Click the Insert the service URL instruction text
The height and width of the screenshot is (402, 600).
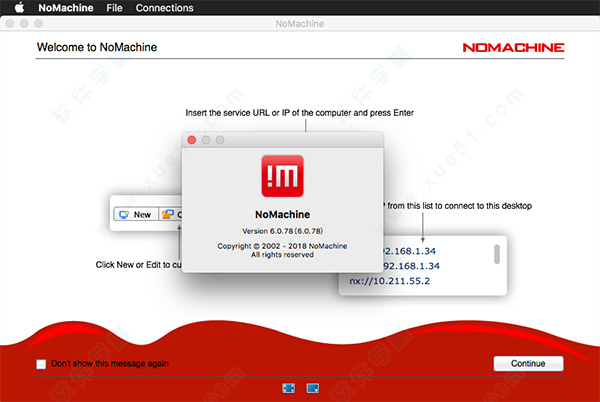(300, 113)
